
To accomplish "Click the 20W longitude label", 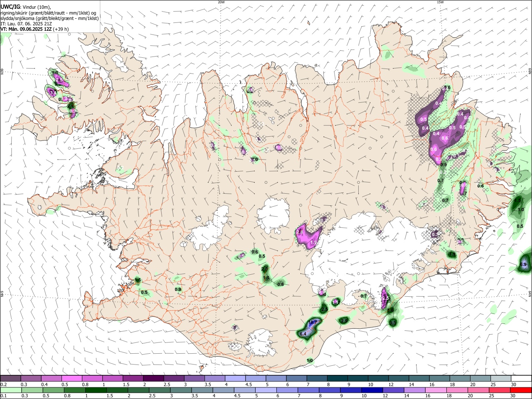I will click(221, 2).
